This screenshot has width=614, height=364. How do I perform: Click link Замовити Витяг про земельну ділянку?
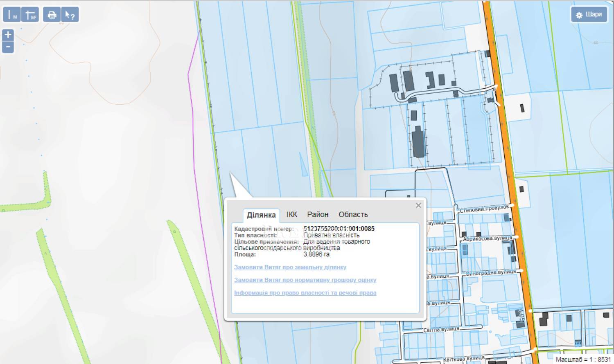pyautogui.click(x=290, y=267)
